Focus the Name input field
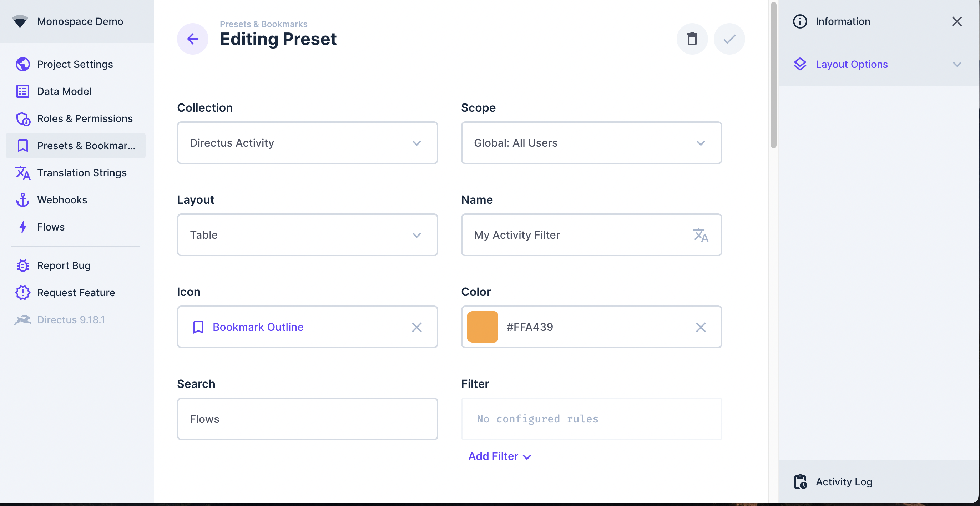Image resolution: width=980 pixels, height=506 pixels. [x=591, y=235]
